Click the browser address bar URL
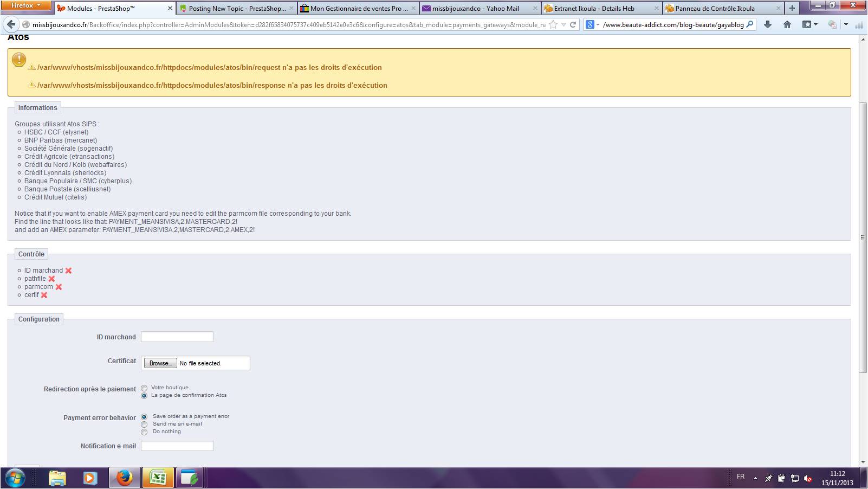The image size is (868, 489). click(289, 24)
